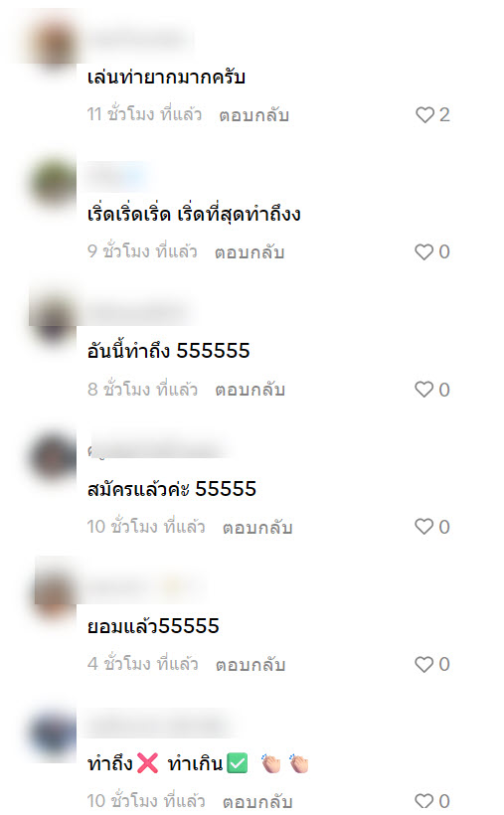Screen dimensions: 504x815
Task: Tap heart on "เริ่ดเริ่ดเริ่ด เริ่ดที่สุดทำถึงง" comment
Action: [424, 252]
